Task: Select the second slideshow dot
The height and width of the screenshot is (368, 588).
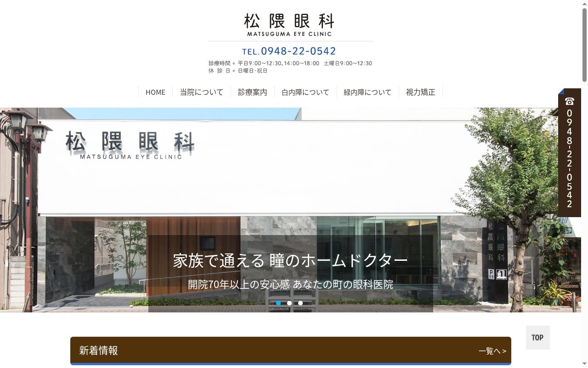Action: [289, 303]
